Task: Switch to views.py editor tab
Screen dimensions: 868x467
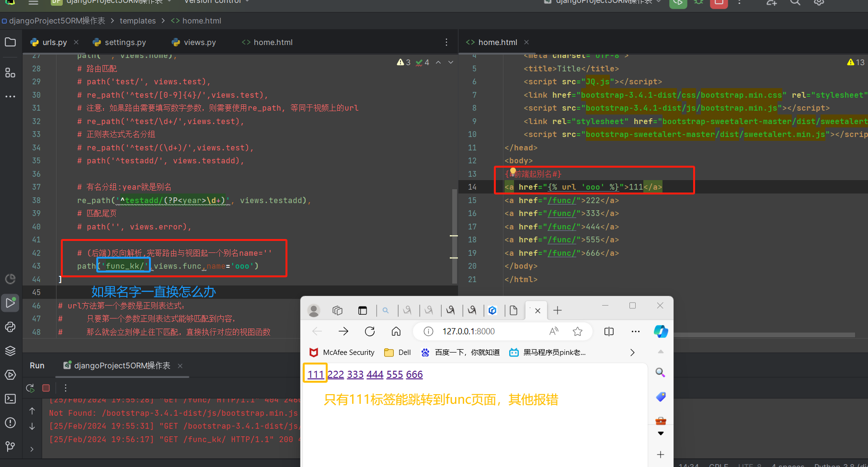Action: [x=194, y=42]
